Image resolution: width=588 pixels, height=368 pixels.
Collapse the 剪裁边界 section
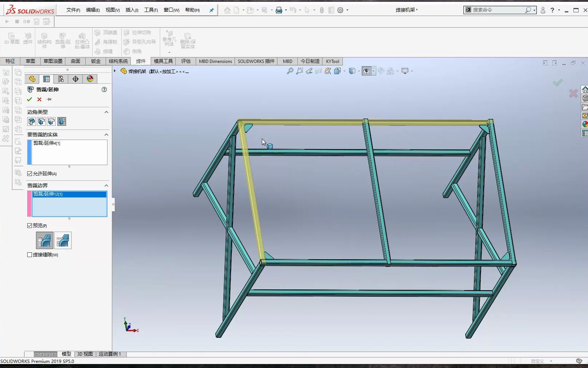point(106,185)
